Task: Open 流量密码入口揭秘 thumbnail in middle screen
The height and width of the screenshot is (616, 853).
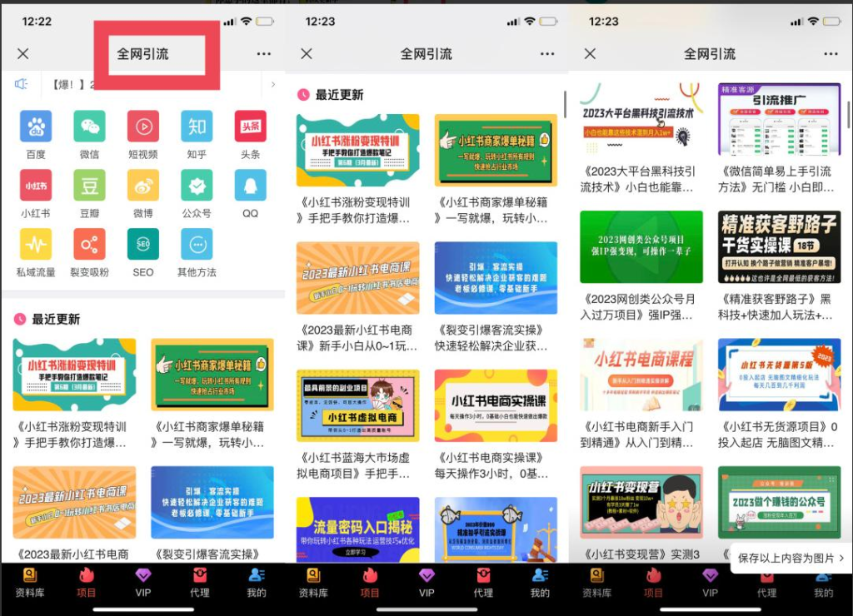Action: [358, 529]
